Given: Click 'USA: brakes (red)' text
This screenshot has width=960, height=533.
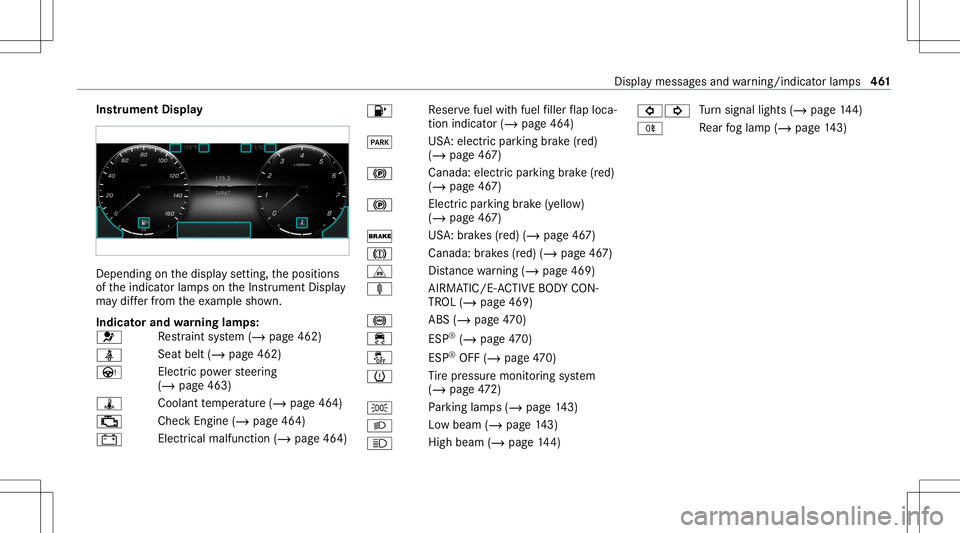Looking at the screenshot, I should 474,236.
